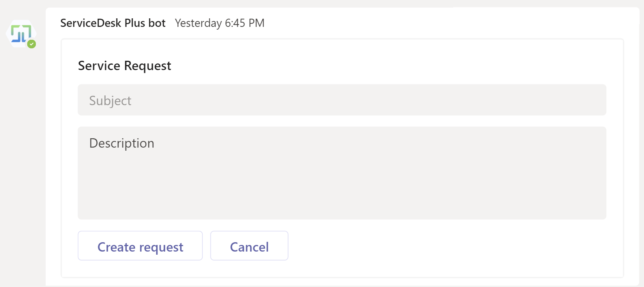Image resolution: width=644 pixels, height=287 pixels.
Task: Click the checkmark presence indicator on avatar
Action: point(32,44)
